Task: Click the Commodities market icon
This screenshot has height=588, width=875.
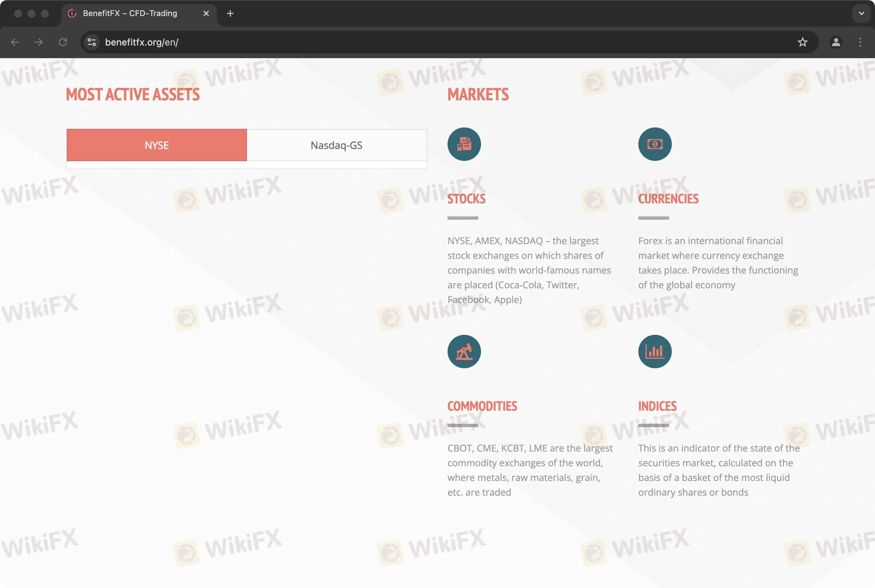Action: (x=464, y=351)
